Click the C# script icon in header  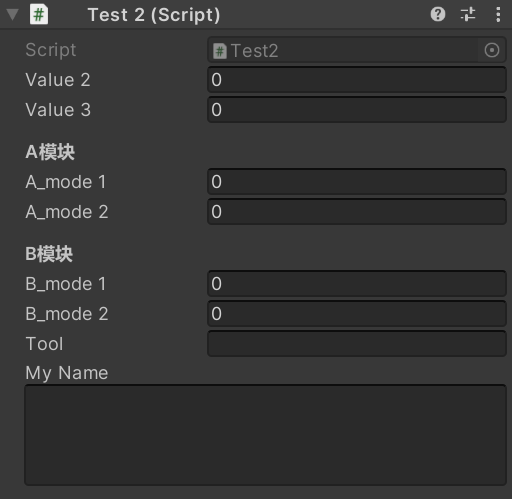[39, 15]
